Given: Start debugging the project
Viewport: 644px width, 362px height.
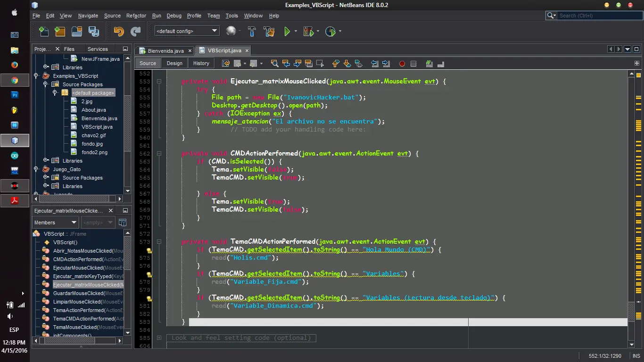Looking at the screenshot, I should 308,32.
